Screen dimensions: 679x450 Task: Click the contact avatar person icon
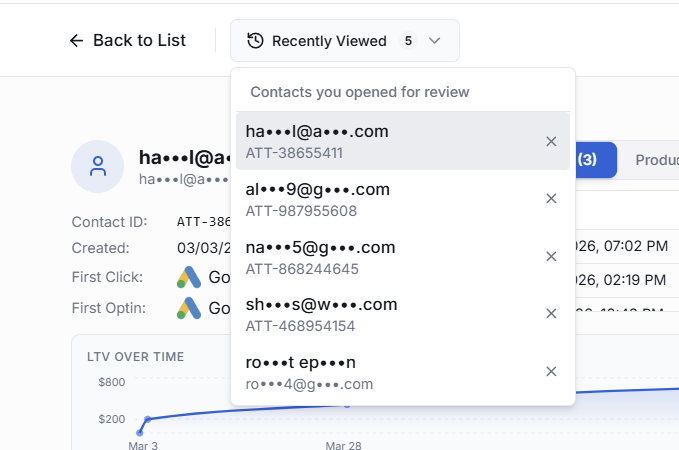[97, 166]
